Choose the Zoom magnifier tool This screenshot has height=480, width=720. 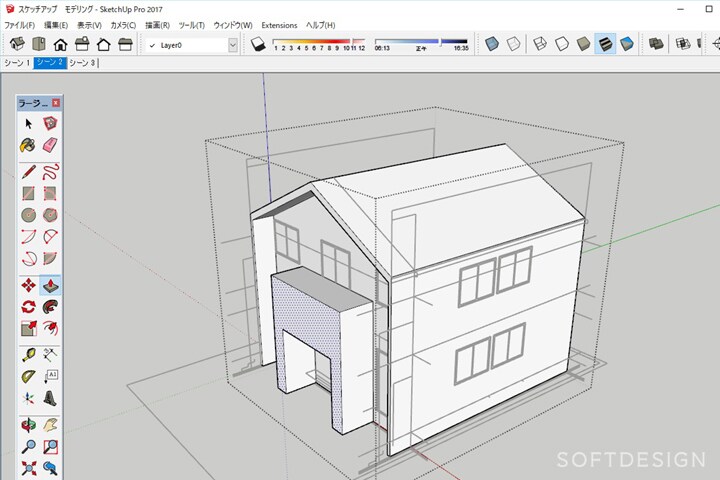click(x=28, y=446)
